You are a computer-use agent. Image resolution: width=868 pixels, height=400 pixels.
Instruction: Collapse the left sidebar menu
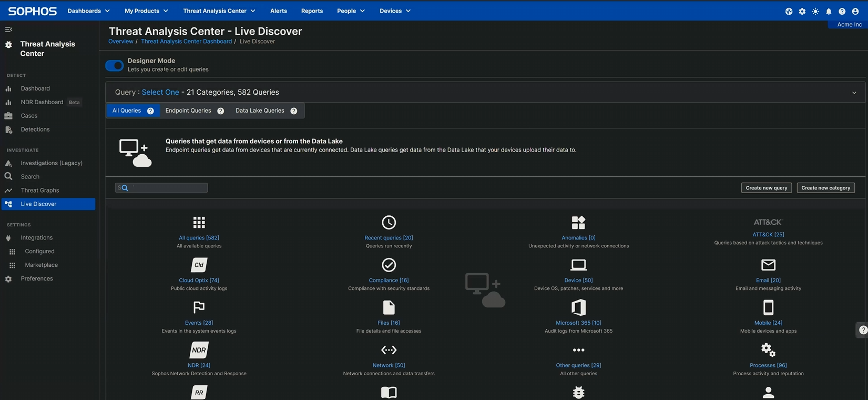click(8, 29)
